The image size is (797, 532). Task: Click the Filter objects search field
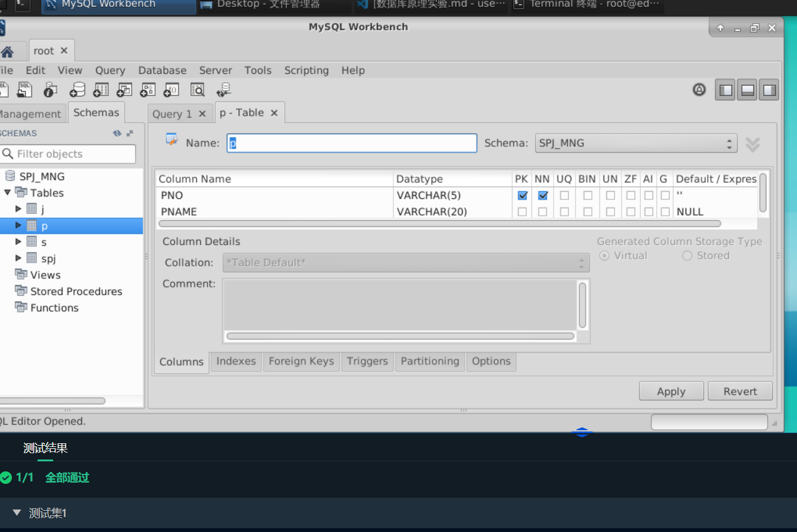[x=68, y=154]
